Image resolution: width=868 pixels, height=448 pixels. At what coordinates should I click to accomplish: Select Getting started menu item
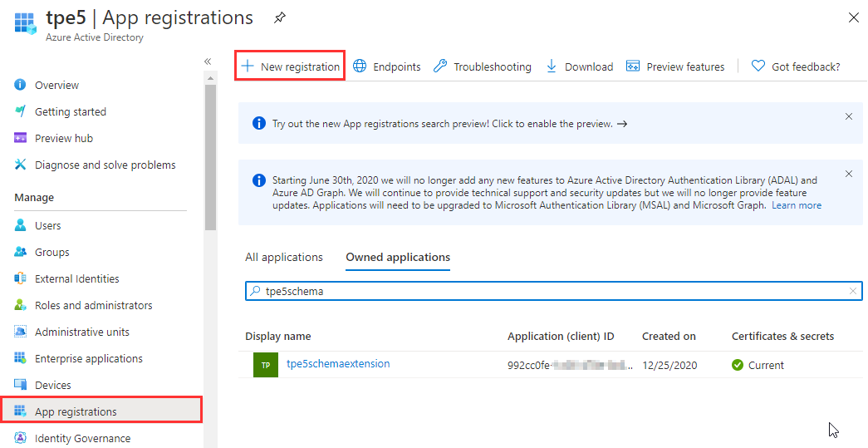click(70, 111)
